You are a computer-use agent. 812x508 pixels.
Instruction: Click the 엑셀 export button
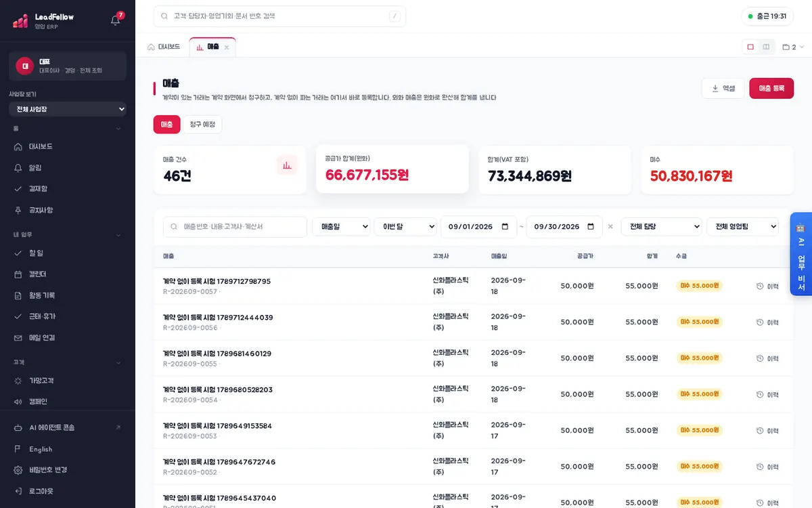click(723, 88)
